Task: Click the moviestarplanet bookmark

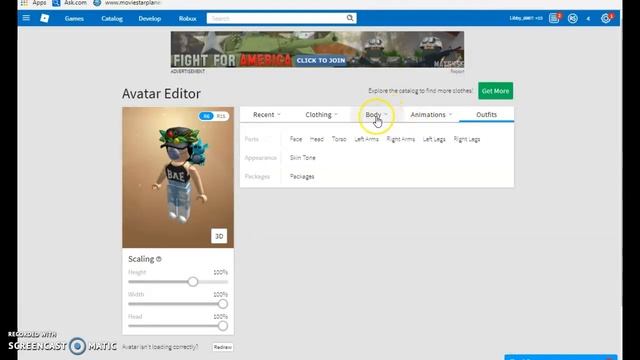Action: click(x=128, y=3)
